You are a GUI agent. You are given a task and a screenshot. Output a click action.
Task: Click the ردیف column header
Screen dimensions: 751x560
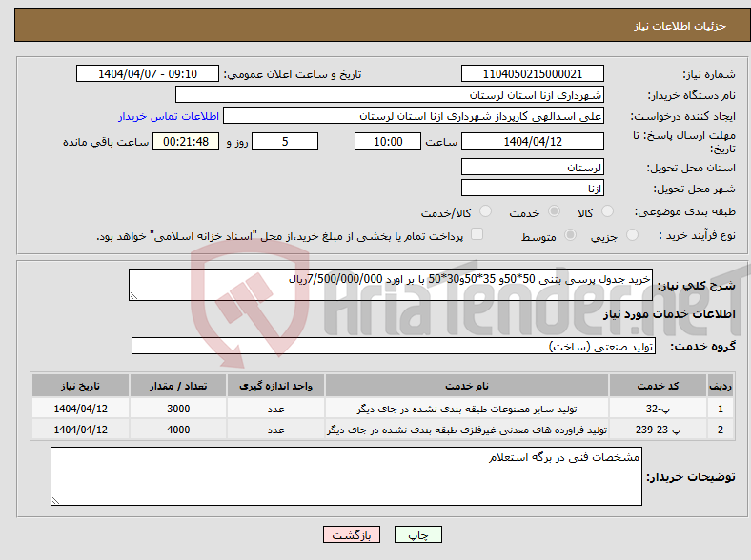coord(721,386)
